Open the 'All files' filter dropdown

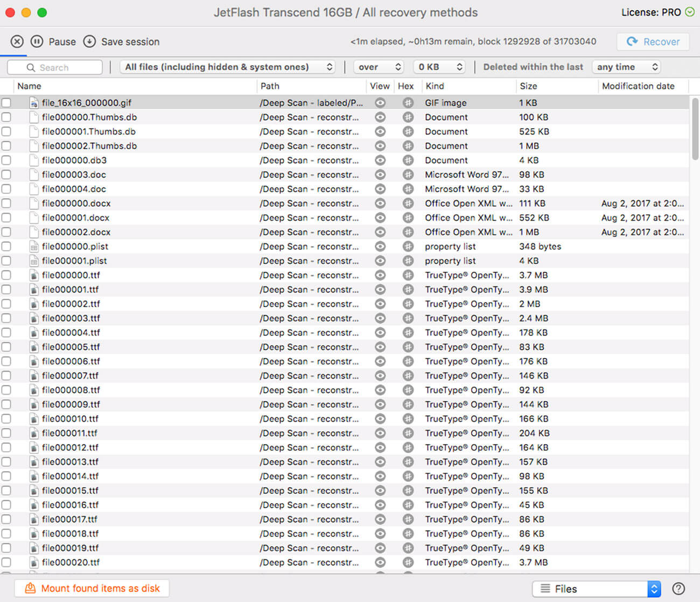coord(227,67)
